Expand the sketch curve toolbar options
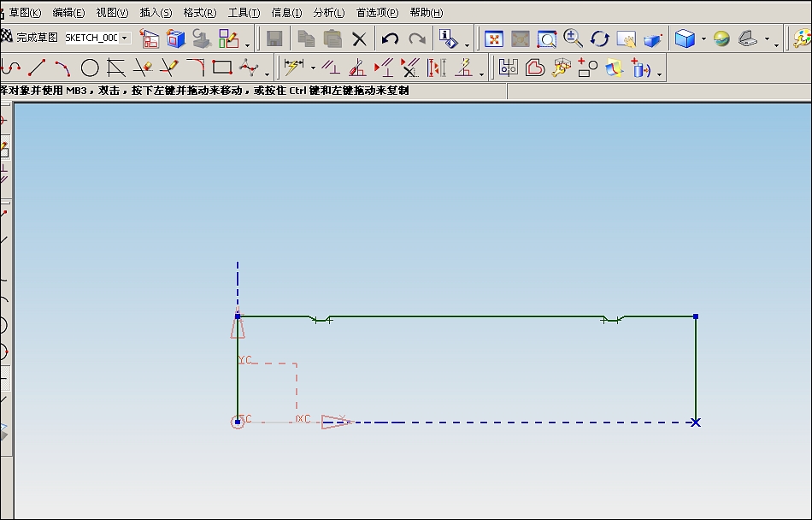The height and width of the screenshot is (520, 812). 267,74
